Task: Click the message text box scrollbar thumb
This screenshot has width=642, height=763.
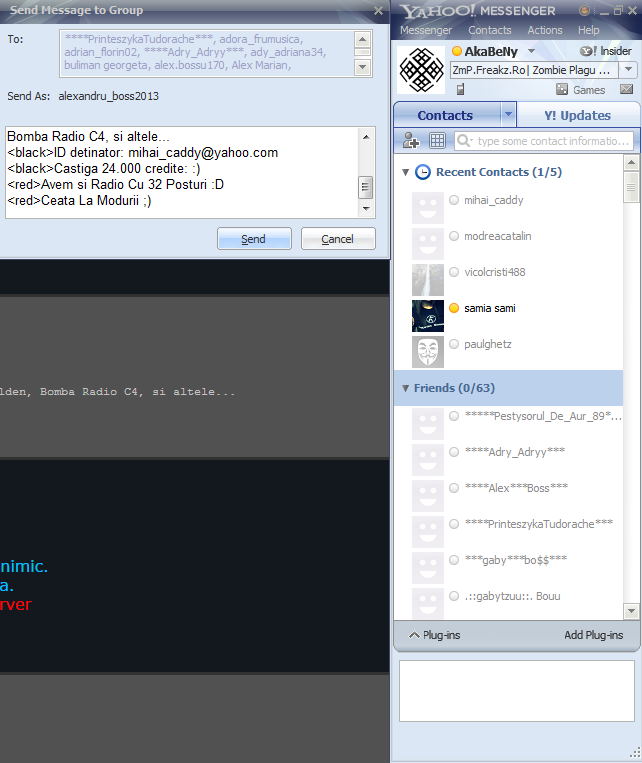Action: (x=366, y=187)
